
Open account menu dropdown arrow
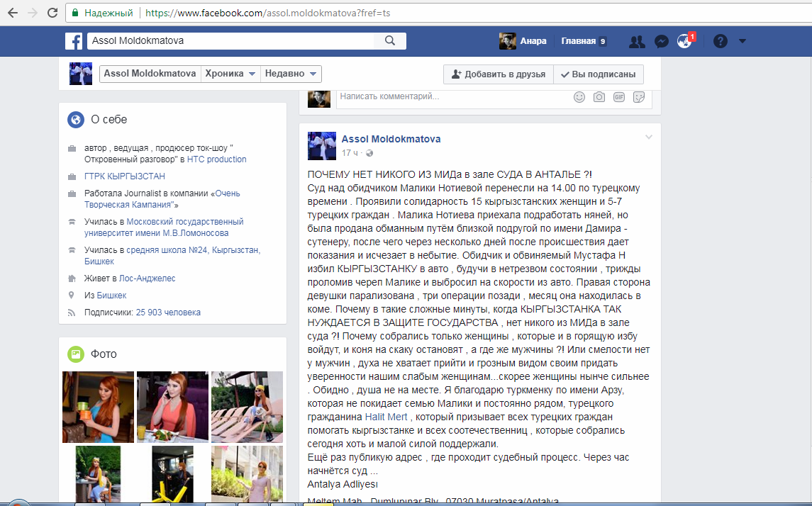(x=743, y=41)
